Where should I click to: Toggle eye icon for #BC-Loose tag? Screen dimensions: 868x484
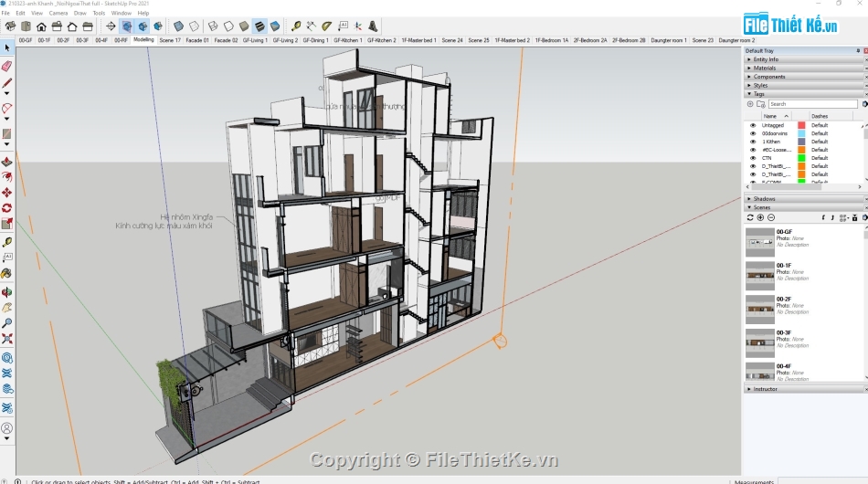753,150
